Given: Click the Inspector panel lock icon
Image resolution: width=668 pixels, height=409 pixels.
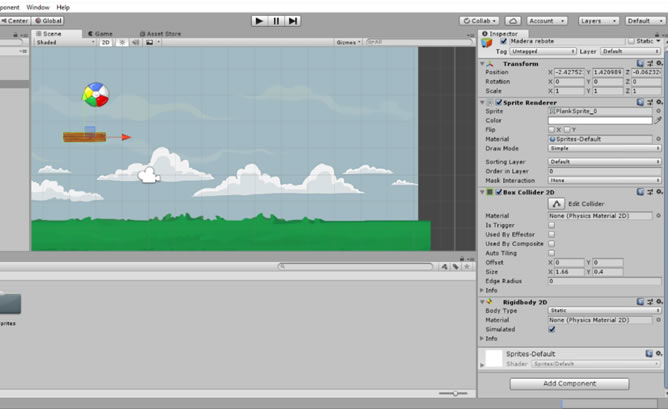Looking at the screenshot, I should [x=656, y=34].
